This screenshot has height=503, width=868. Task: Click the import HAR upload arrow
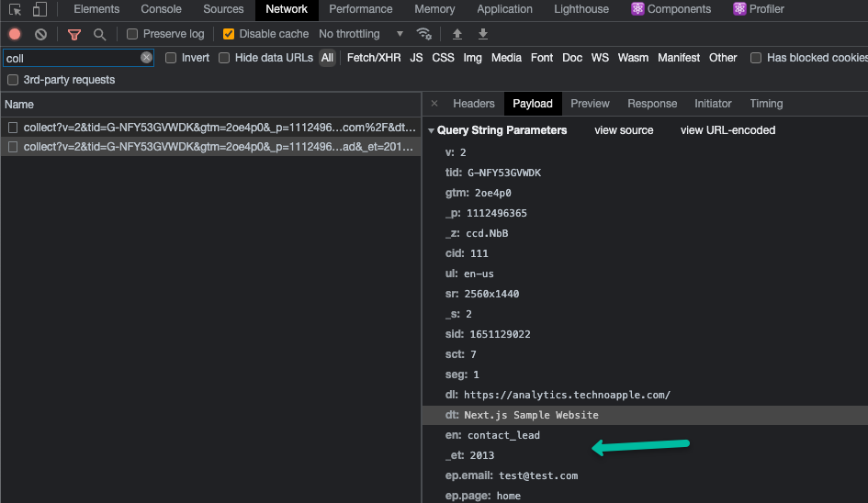click(x=457, y=34)
